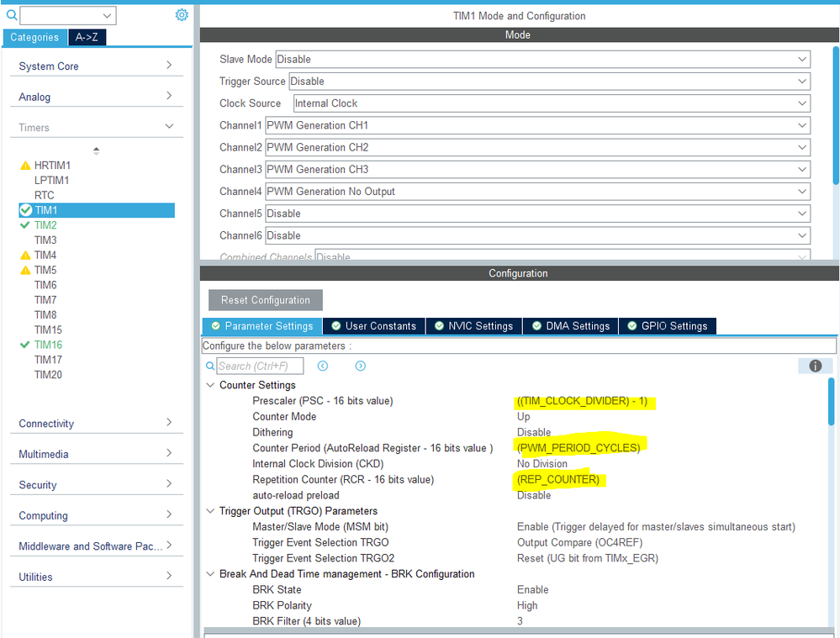Click Trigger Event Selection TRGO value OC4REF

(579, 543)
